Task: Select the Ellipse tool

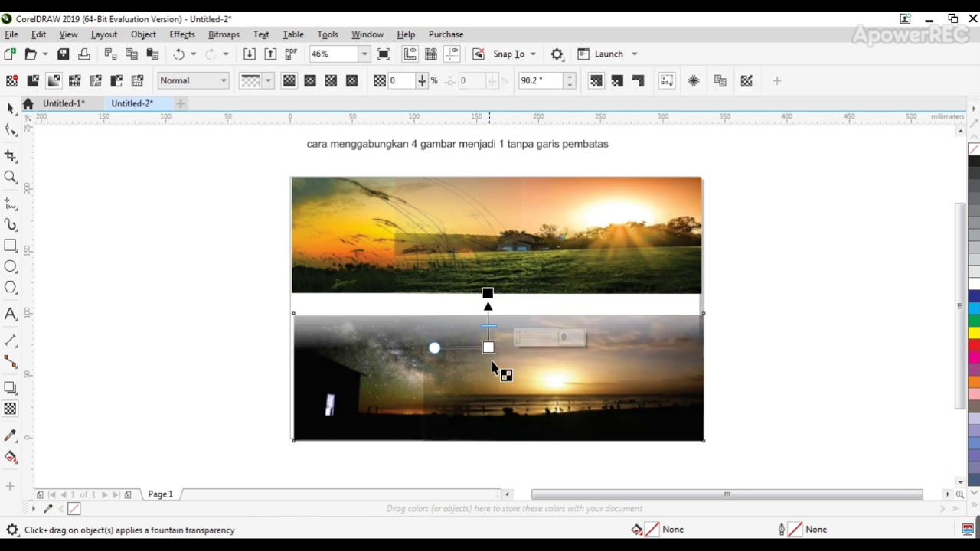Action: [11, 266]
